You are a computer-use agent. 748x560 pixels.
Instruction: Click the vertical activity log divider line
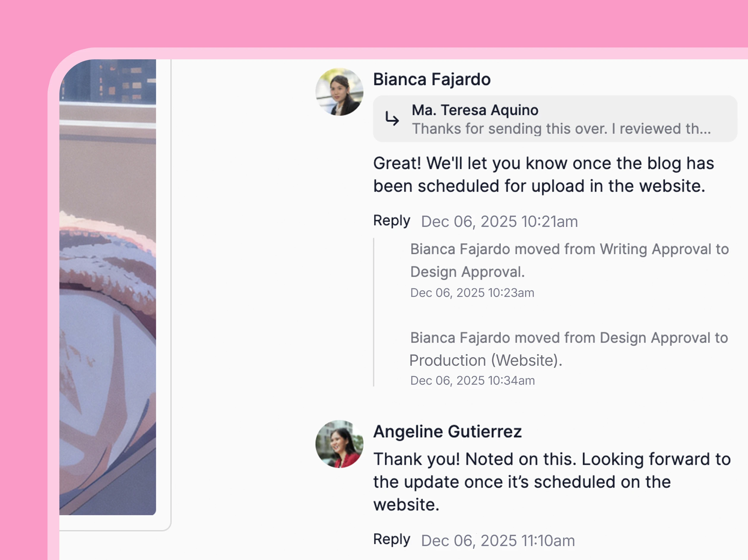click(x=374, y=312)
